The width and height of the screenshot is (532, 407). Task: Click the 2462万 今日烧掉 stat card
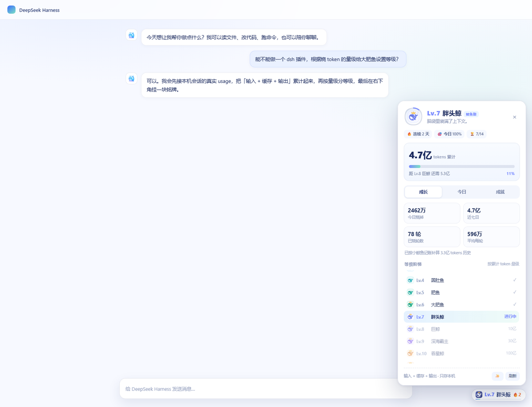click(432, 213)
